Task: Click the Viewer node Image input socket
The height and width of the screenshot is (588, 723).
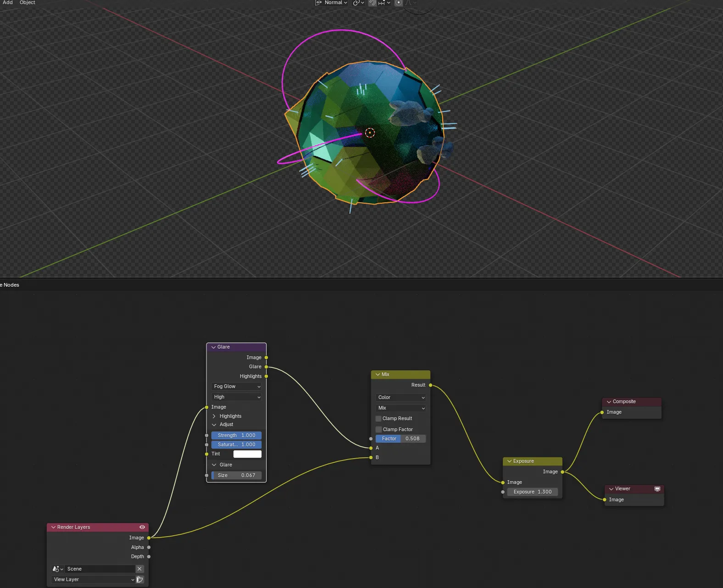Action: pyautogui.click(x=605, y=499)
